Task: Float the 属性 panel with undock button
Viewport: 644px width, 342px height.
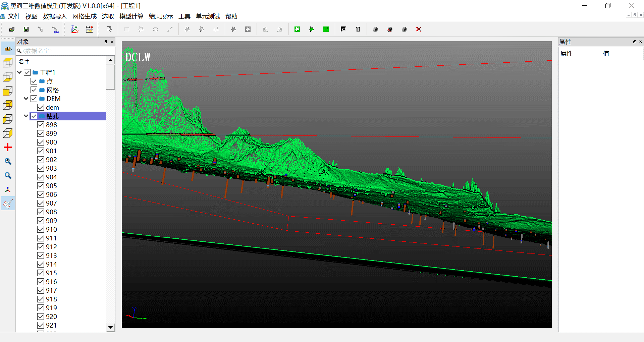Action: [634, 42]
